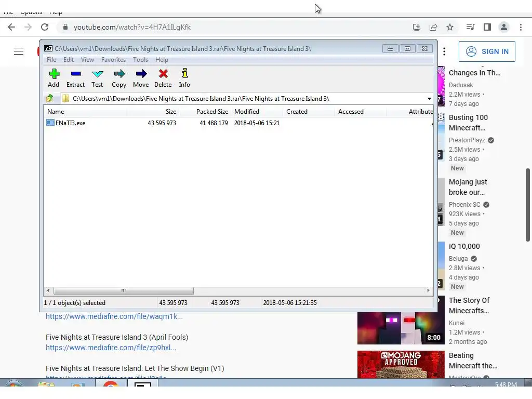Open the Favorites menu

[113, 60]
